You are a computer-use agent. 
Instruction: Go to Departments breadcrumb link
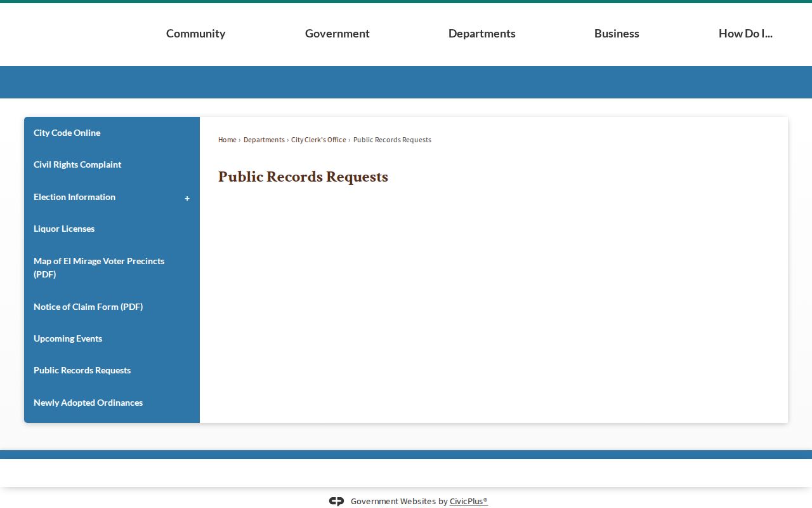(264, 140)
